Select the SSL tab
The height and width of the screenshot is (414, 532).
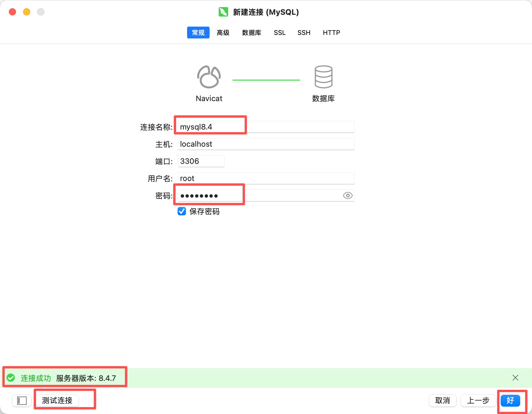click(x=280, y=33)
